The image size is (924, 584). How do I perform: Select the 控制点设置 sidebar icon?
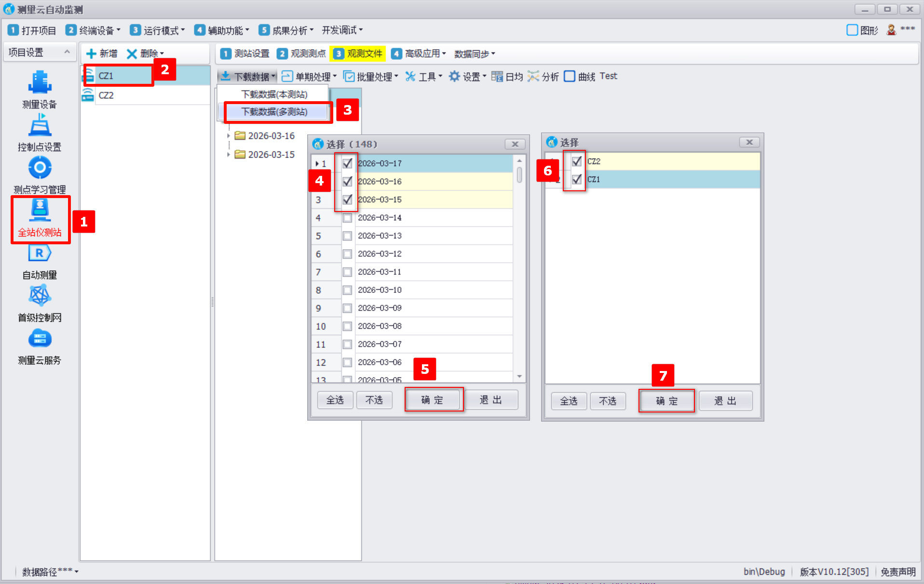pyautogui.click(x=40, y=126)
